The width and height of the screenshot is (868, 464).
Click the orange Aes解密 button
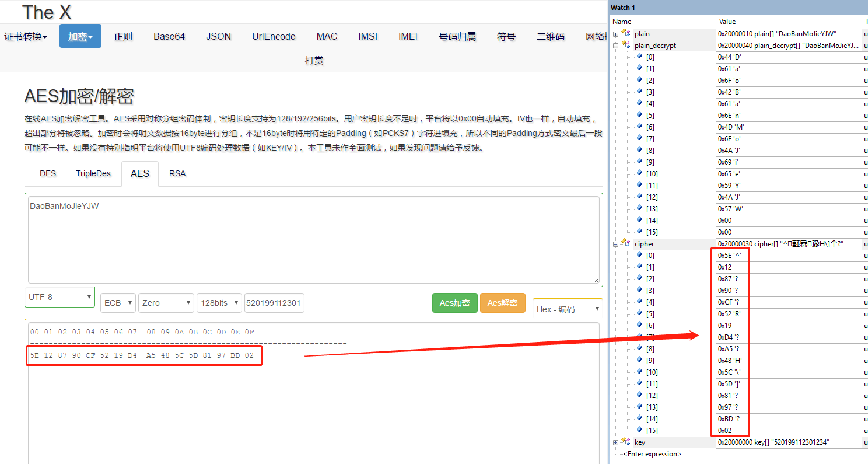coord(502,303)
